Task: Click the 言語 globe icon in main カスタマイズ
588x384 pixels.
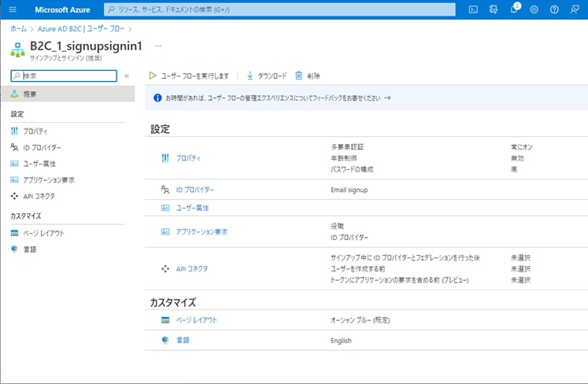Action: 165,340
